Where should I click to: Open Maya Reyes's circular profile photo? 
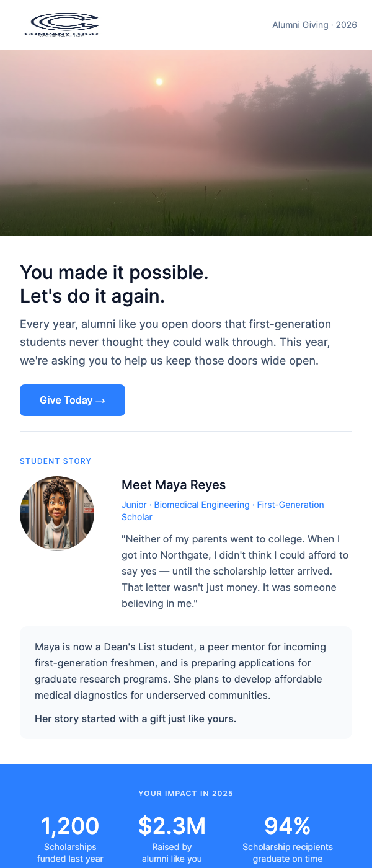tap(57, 513)
